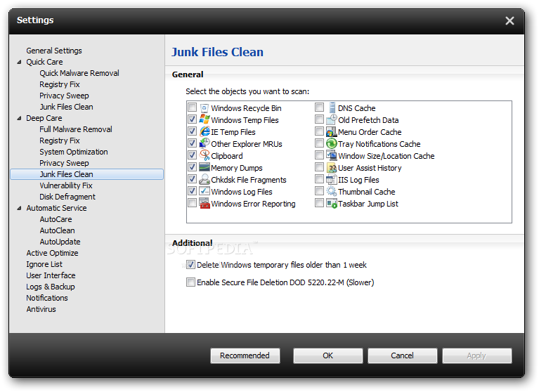Toggle the Clipboard checkbox
The width and height of the screenshot is (539, 392).
point(192,155)
